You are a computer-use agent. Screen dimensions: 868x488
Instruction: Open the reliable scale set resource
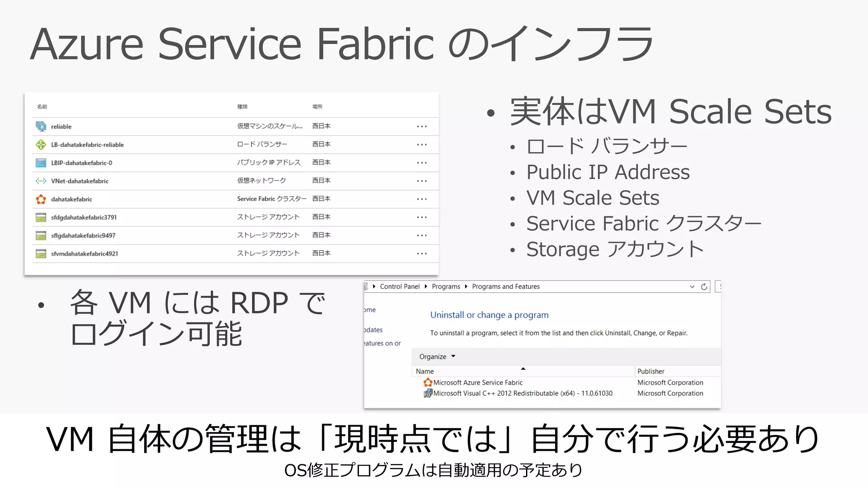click(61, 127)
